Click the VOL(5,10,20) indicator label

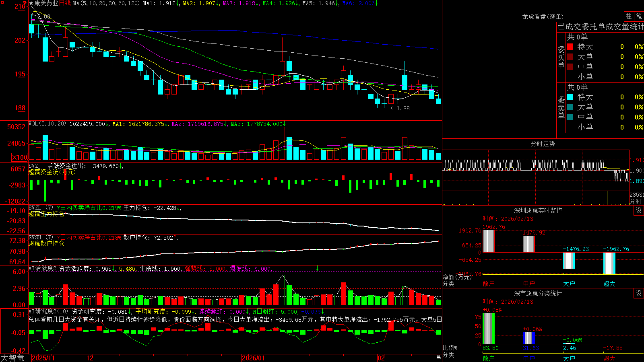47,124
